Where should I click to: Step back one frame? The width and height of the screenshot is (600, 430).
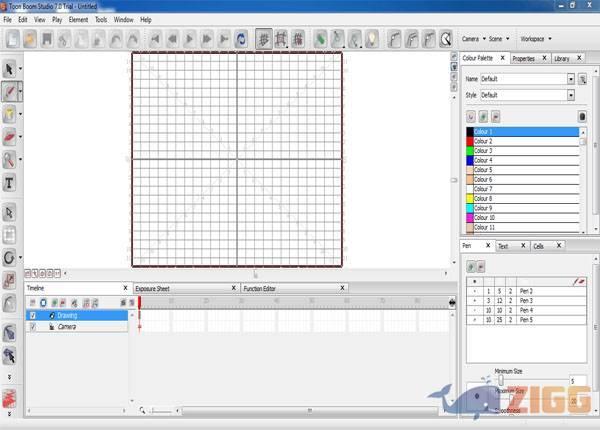click(x=172, y=39)
